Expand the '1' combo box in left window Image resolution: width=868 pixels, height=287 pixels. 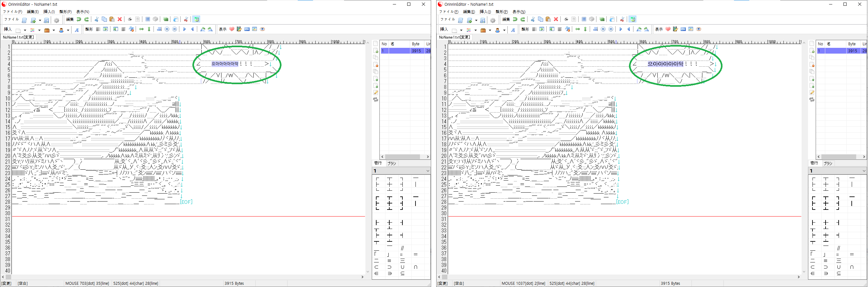click(x=428, y=171)
